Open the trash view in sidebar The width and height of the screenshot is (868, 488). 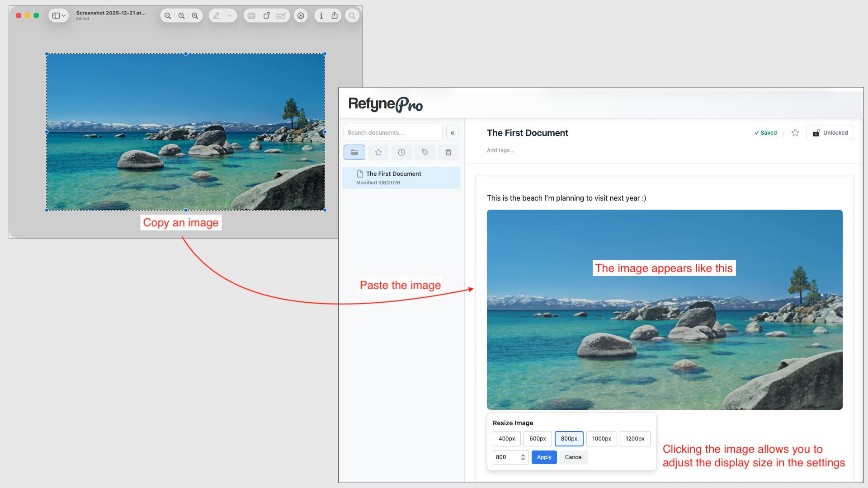pyautogui.click(x=448, y=152)
